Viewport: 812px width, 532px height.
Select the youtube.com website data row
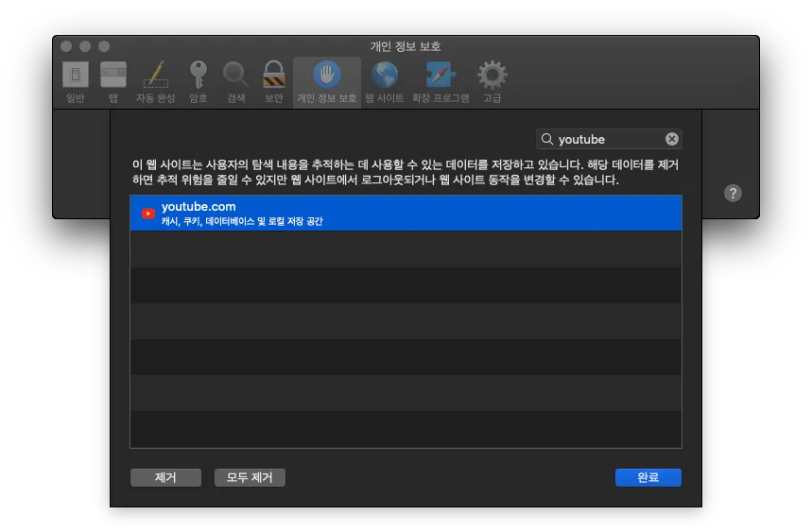click(x=406, y=214)
